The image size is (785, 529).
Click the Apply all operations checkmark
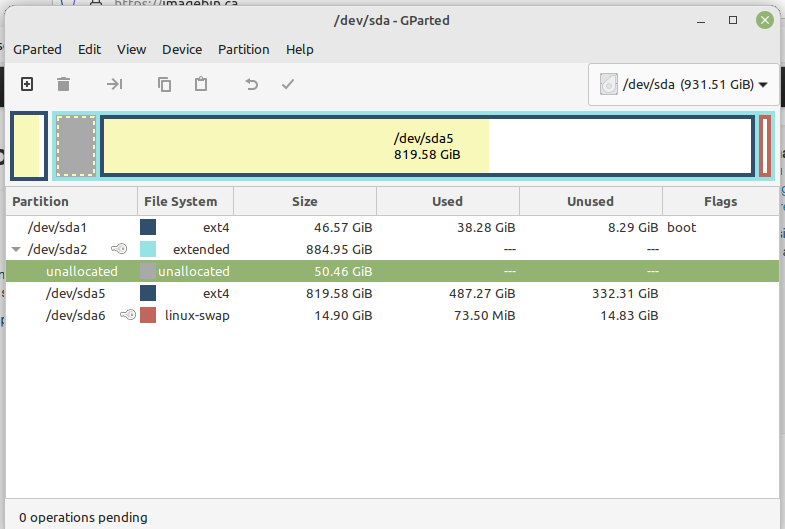[x=288, y=84]
